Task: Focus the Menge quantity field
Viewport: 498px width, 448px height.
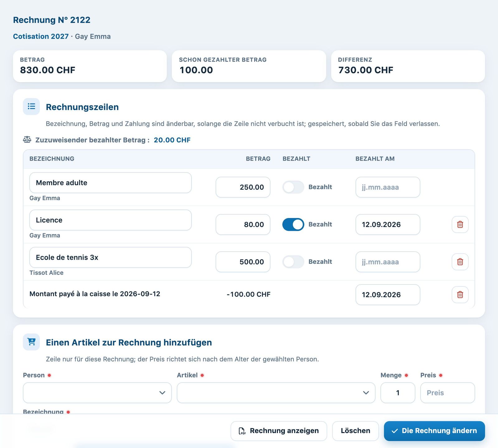Action: click(x=398, y=393)
